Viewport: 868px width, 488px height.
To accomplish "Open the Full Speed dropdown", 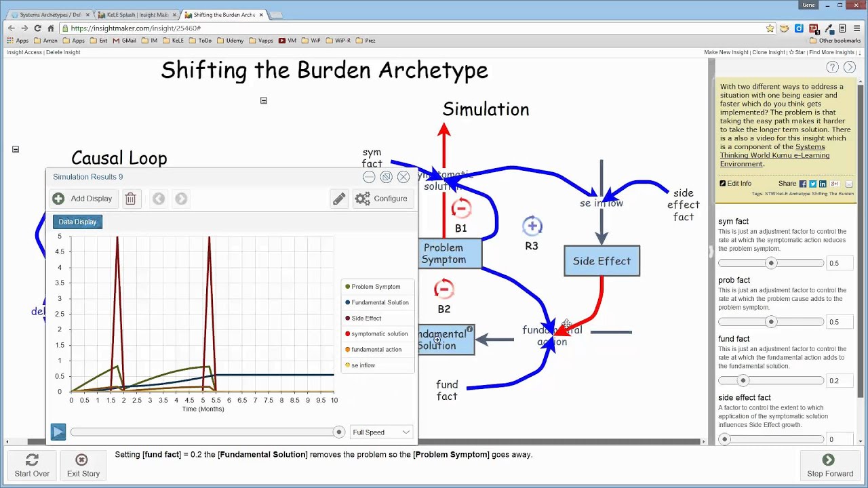I will (381, 432).
